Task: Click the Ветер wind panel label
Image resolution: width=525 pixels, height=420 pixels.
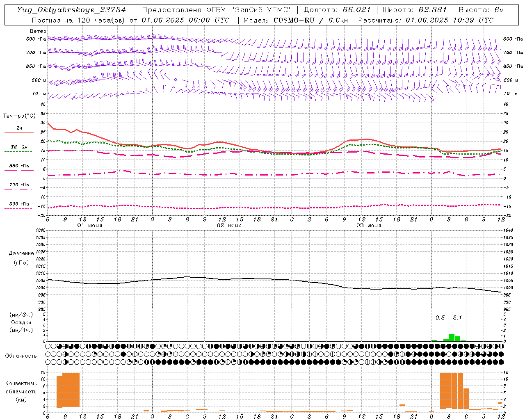Action: click(x=38, y=31)
